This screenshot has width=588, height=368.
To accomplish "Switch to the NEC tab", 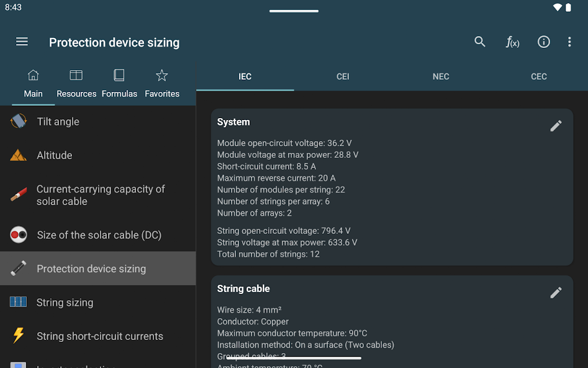I will point(441,76).
